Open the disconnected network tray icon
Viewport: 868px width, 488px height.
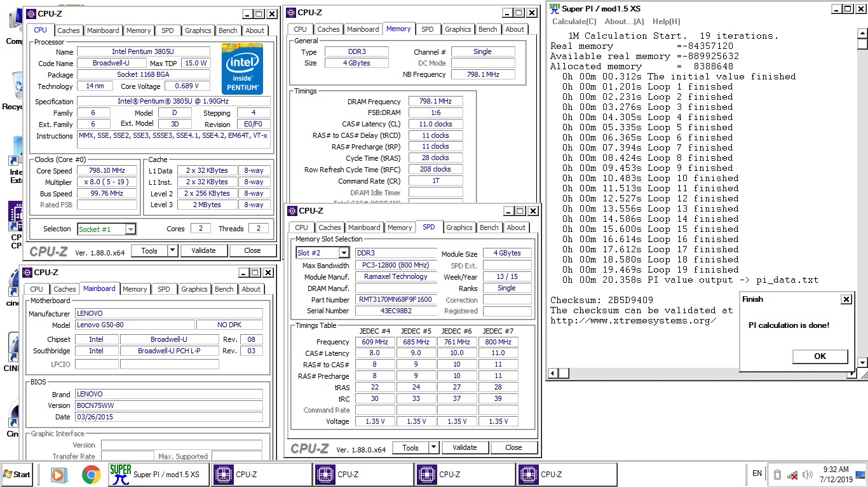click(x=792, y=475)
